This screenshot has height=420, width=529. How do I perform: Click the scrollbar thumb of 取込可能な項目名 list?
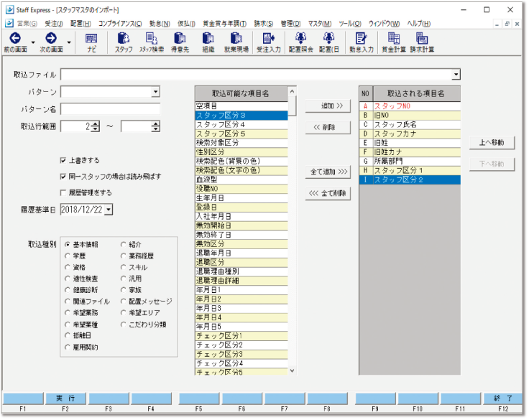292,106
